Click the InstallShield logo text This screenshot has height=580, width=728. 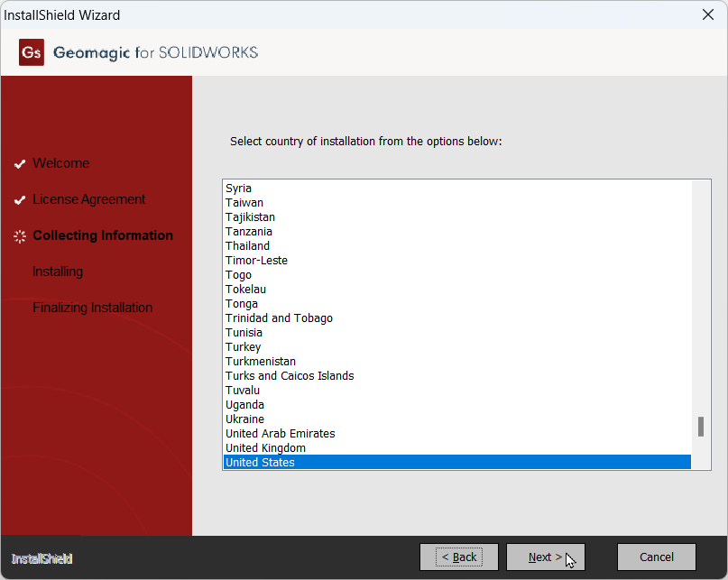(x=41, y=558)
